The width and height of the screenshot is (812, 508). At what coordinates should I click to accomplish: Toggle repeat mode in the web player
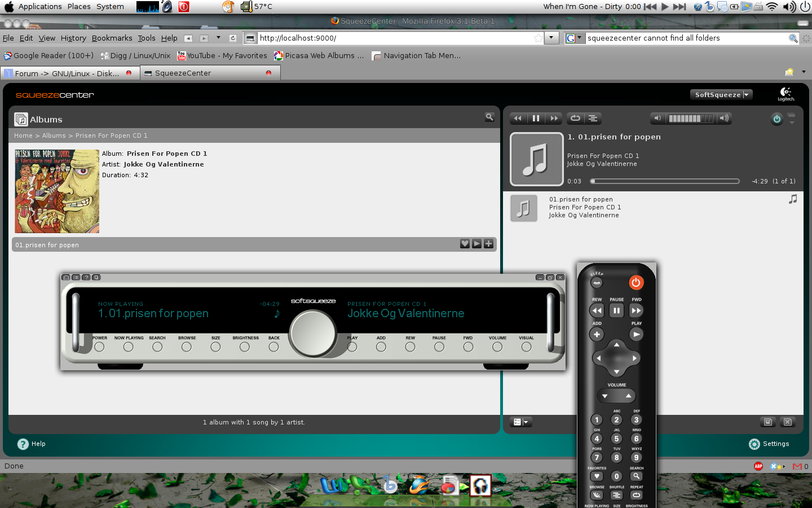pos(575,119)
